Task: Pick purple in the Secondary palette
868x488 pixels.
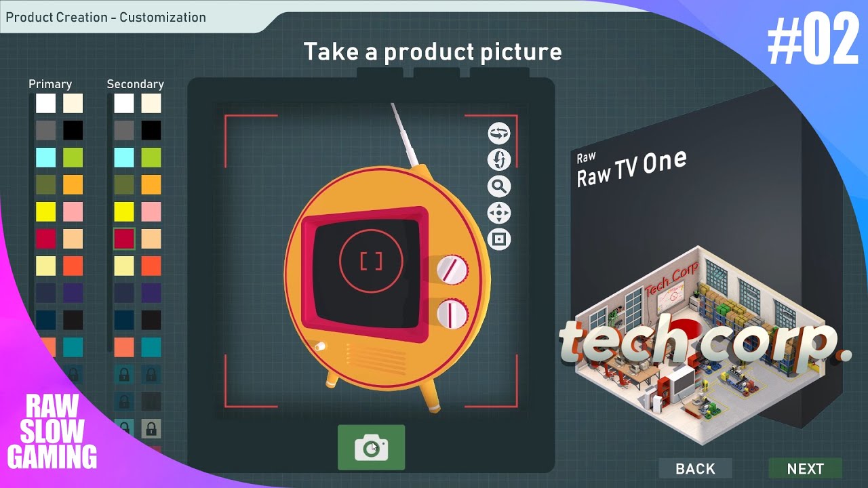Action: (x=151, y=293)
